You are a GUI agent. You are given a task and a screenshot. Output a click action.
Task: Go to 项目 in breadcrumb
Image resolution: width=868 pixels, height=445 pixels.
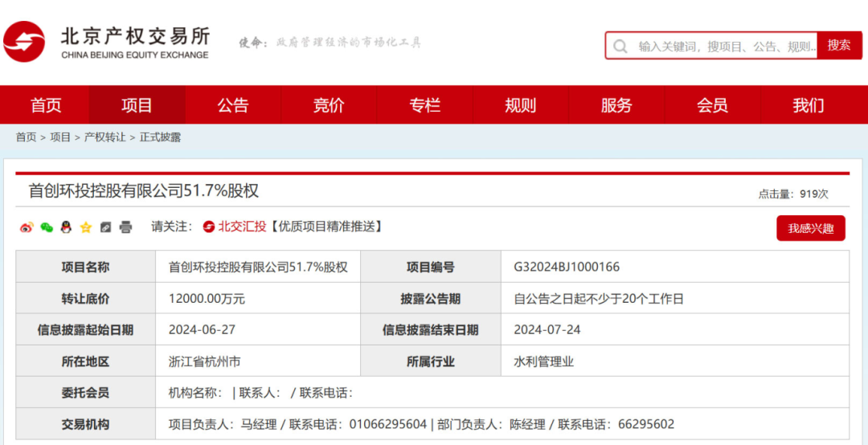coord(60,137)
